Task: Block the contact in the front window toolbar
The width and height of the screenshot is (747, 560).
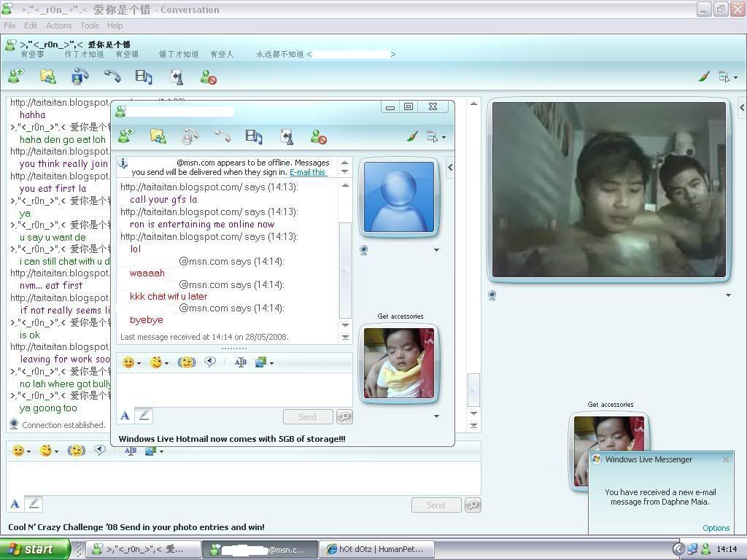Action: tap(318, 137)
